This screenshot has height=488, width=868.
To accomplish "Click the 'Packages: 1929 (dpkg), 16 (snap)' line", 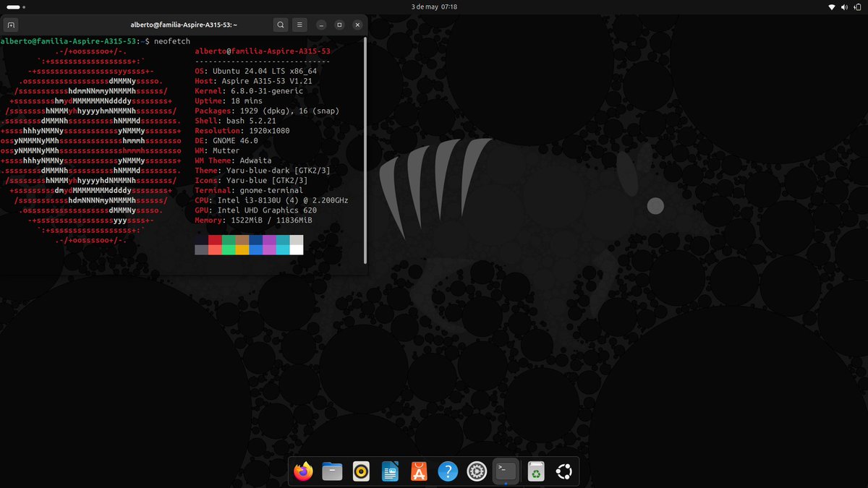I will point(267,111).
